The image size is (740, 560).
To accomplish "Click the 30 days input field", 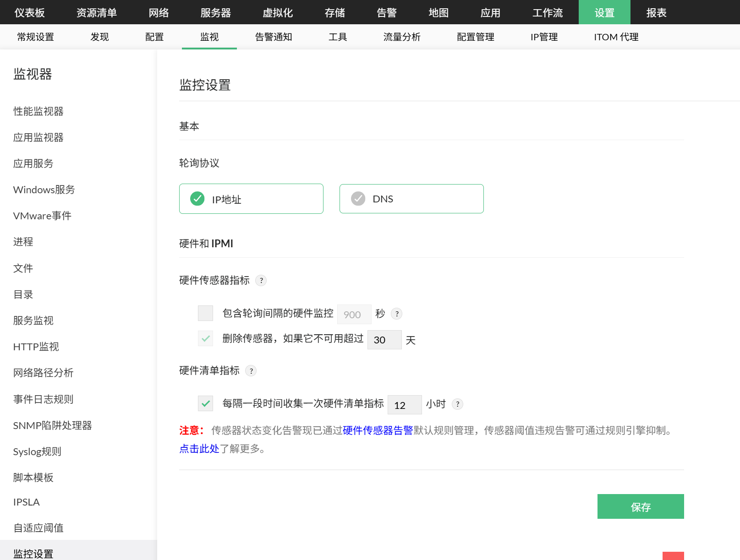I will coord(384,340).
